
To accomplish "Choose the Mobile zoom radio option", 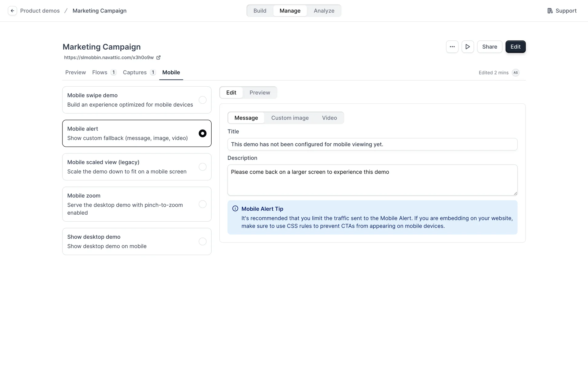I will point(202,204).
